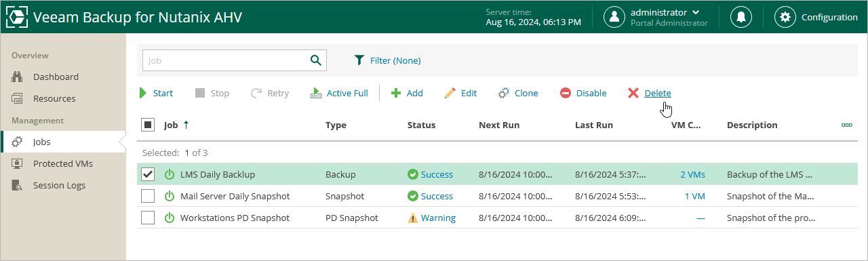
Task: Check the Workstations PD Snapshot checkbox
Action: (148, 218)
